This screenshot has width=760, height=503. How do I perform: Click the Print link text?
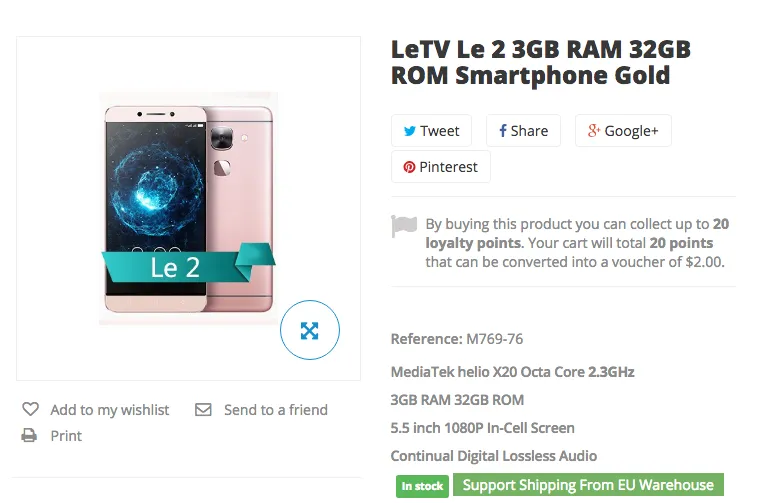66,436
